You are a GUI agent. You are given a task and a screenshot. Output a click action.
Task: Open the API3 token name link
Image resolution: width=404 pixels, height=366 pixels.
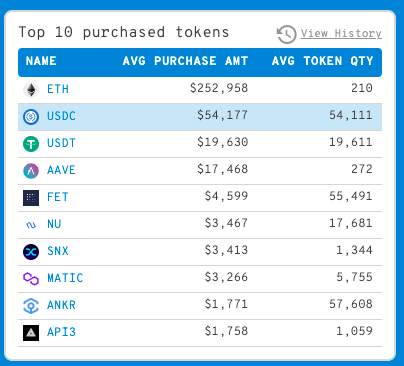62,332
